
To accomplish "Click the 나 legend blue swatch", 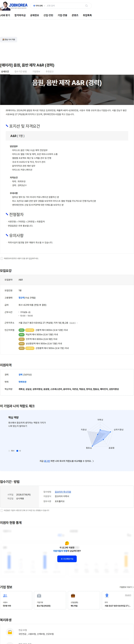I will pyautogui.click(x=17, y=451).
